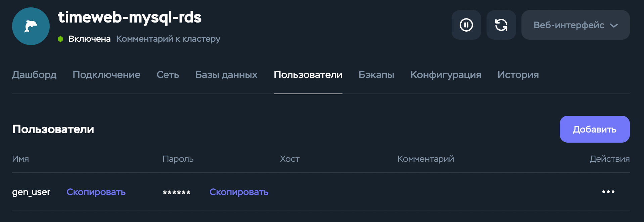Expand the Веб-интерфейс dropdown
This screenshot has height=222, width=644.
(x=575, y=25)
